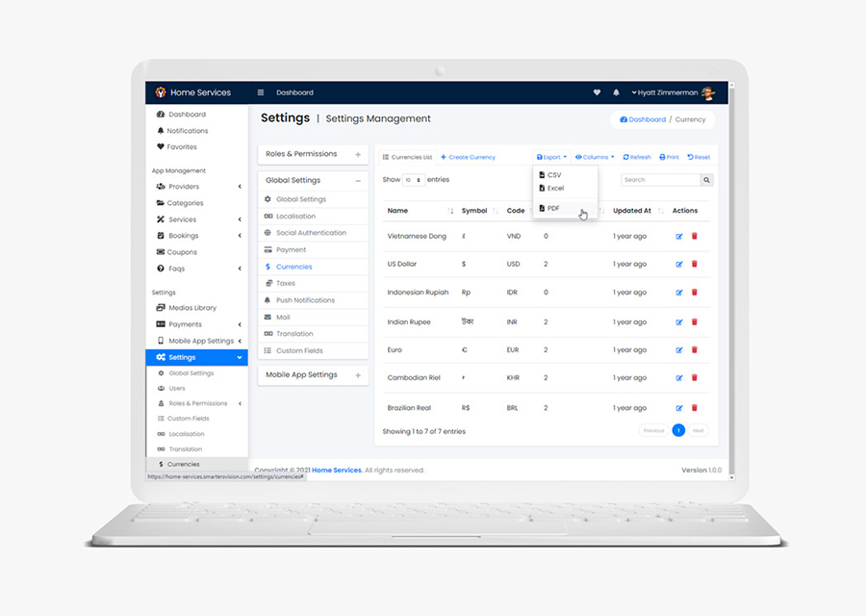The width and height of the screenshot is (866, 616).
Task: Collapse the Settings sidebar menu
Action: point(196,357)
